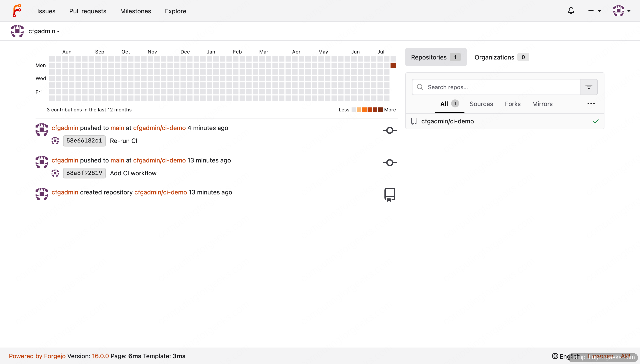
Task: Focus the Search repos field
Action: pyautogui.click(x=496, y=87)
